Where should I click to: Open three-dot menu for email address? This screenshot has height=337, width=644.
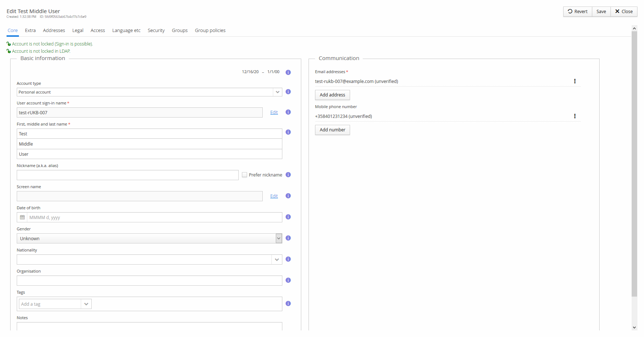coord(575,81)
